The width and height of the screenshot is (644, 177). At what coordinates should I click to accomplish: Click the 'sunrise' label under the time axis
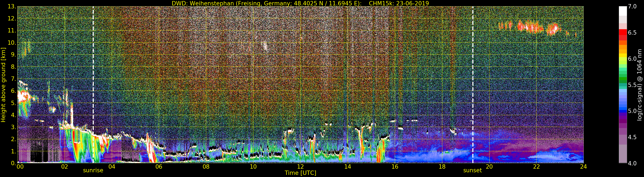93,171
